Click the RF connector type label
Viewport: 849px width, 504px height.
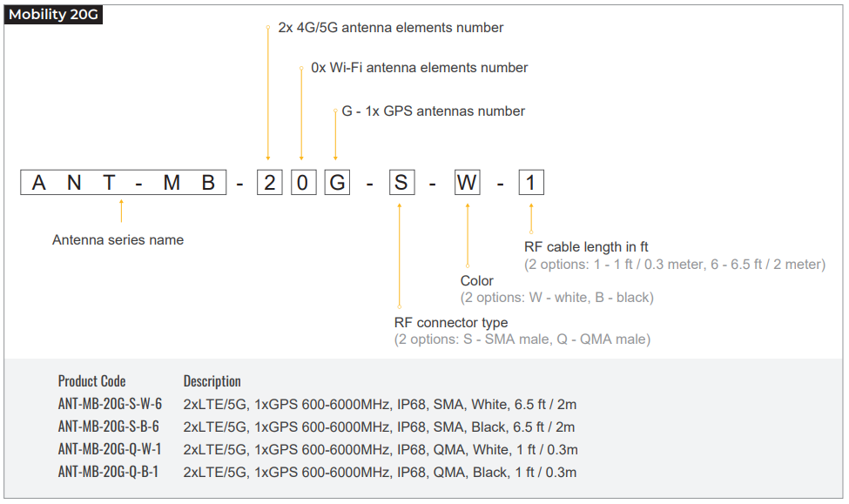[x=451, y=323]
